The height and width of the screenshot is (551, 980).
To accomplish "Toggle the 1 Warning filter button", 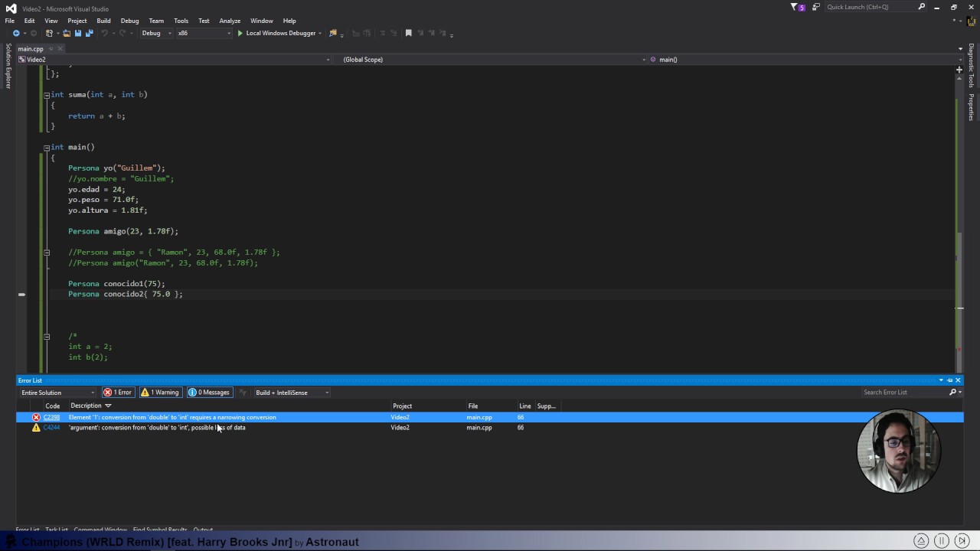I will click(x=160, y=393).
